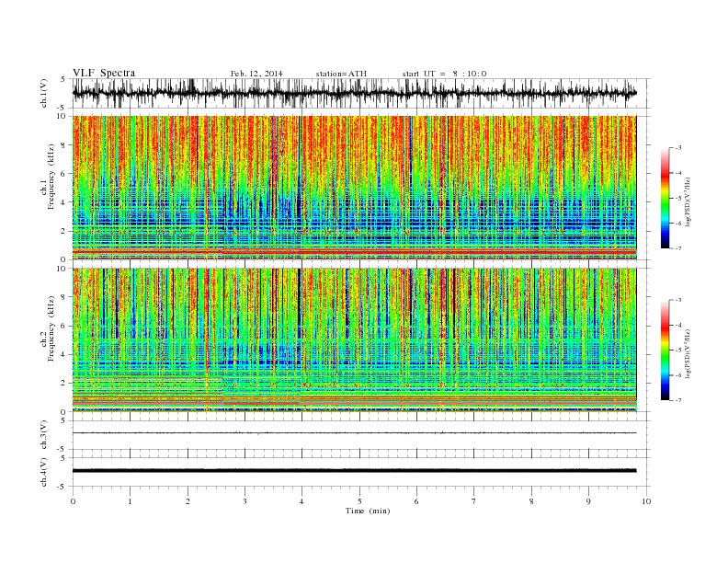This screenshot has height=563, width=728.
Task: Click the thick ch.4 voltage waveform trace
Action: click(x=354, y=471)
